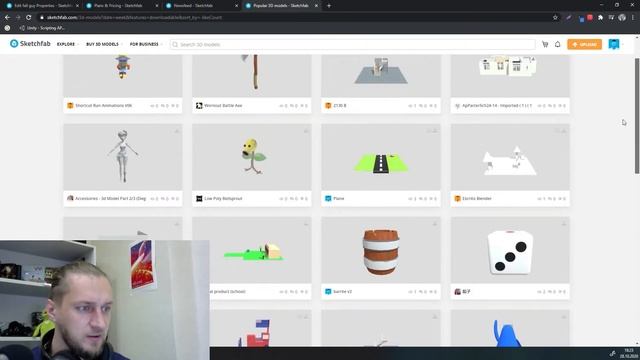Click author avatar of Shortcut Run Animations

click(70, 105)
